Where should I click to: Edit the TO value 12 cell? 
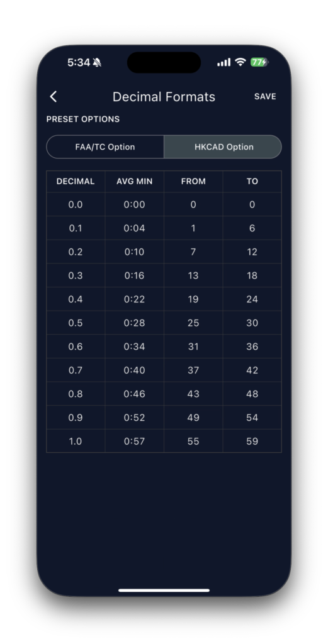(x=252, y=252)
